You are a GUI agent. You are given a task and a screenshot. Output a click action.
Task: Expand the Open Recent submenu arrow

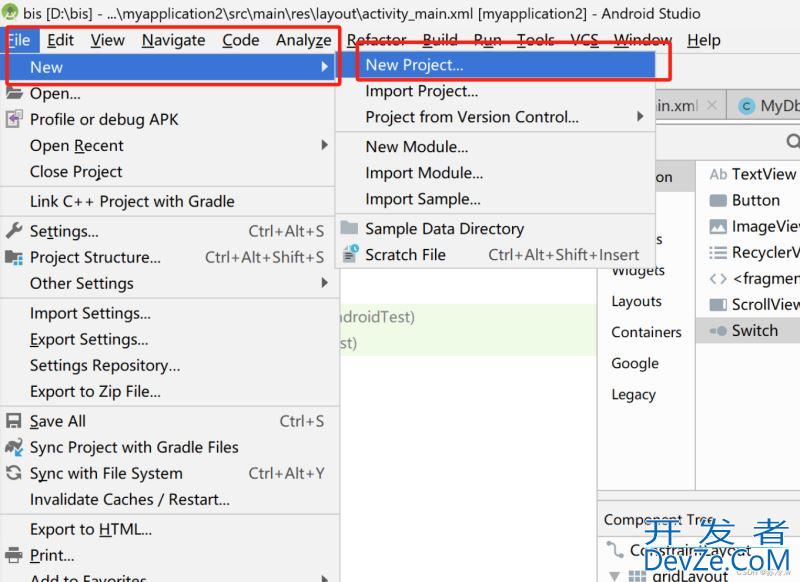pos(324,145)
